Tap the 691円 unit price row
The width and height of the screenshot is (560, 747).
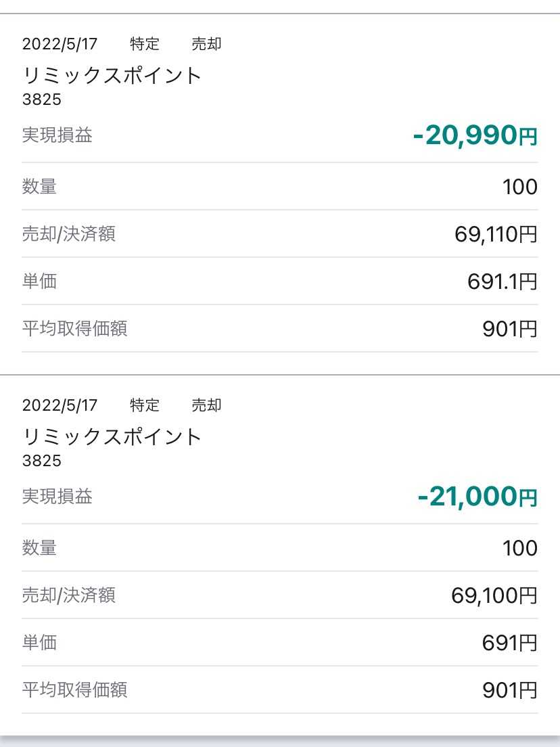point(280,642)
